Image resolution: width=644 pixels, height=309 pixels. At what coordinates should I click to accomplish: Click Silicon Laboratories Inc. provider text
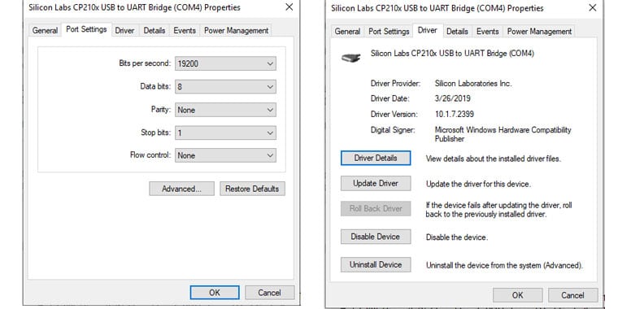473,84
